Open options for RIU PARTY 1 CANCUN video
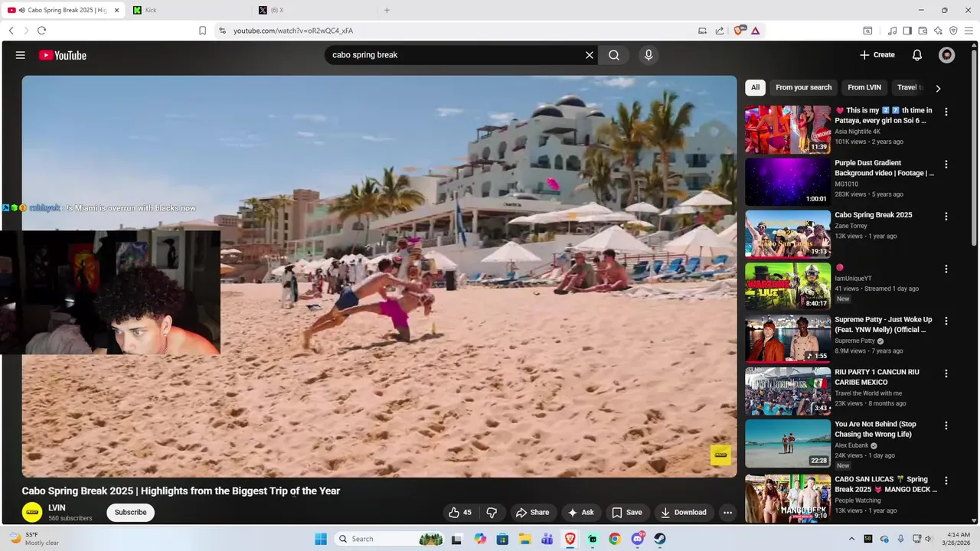 946,373
